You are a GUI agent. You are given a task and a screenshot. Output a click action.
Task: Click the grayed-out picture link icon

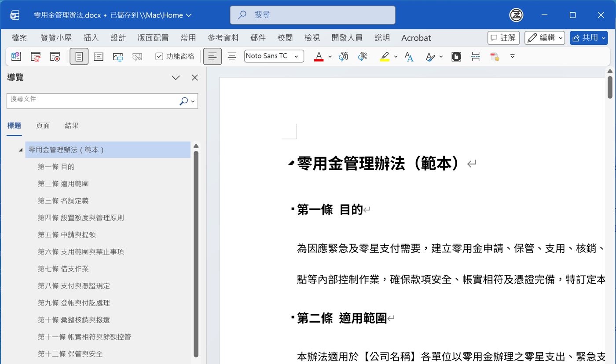pos(137,56)
